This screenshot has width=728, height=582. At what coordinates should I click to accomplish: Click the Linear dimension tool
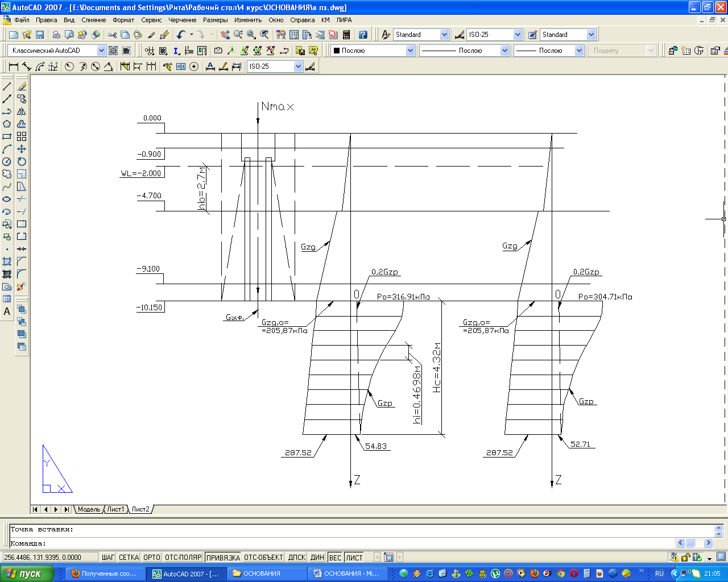click(14, 66)
